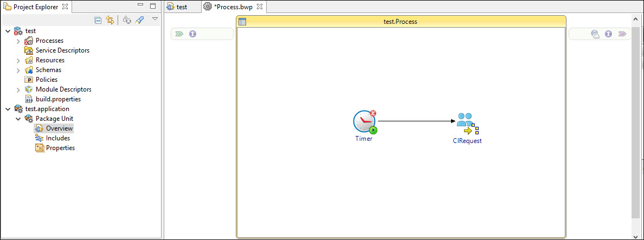Collapse the Package Unit node

[18, 119]
